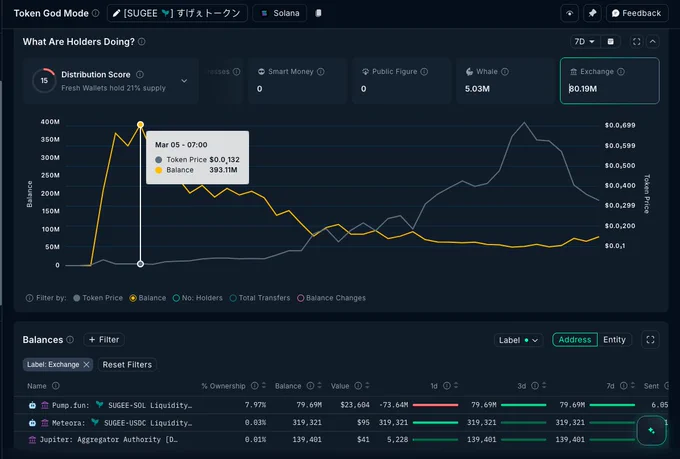Pin this view with the pin icon
This screenshot has width=680, height=459.
coord(592,13)
